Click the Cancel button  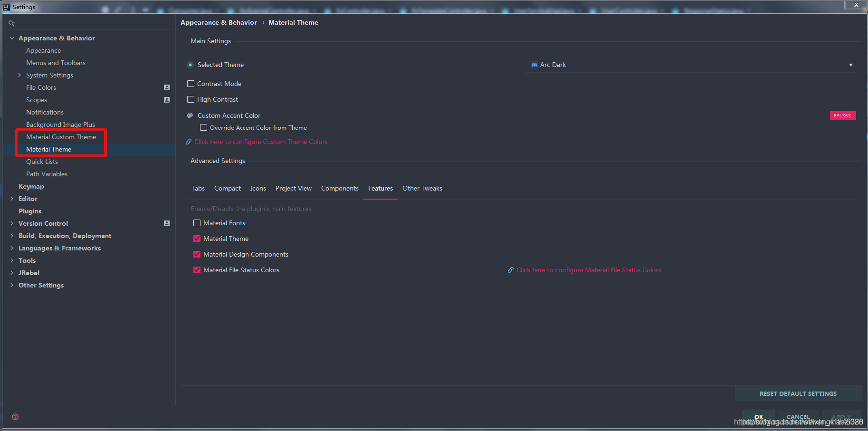(798, 417)
